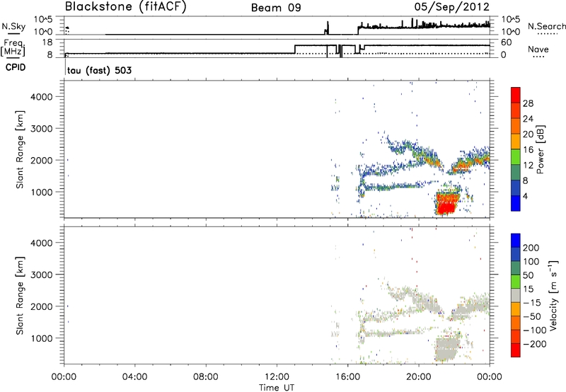Click the "24" value on Power colorbar
Viewport: 566px width, 392px height.
click(x=528, y=119)
